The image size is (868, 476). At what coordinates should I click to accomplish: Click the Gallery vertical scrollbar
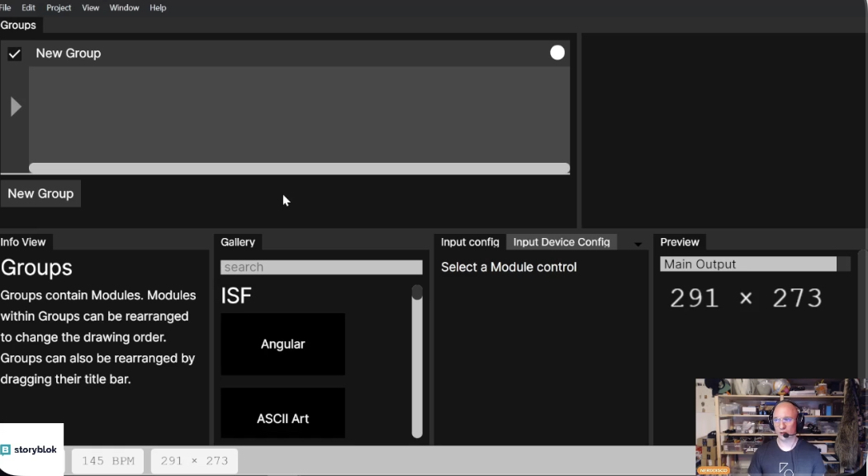click(417, 361)
